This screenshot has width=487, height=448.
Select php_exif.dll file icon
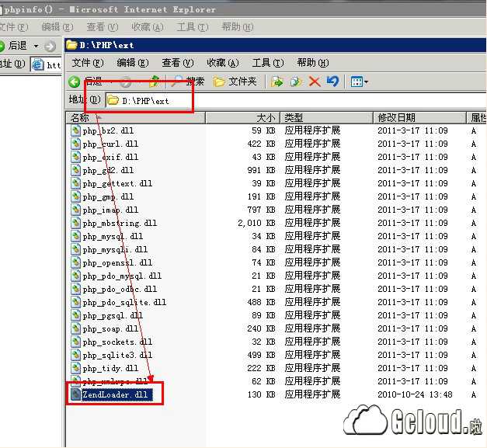pyautogui.click(x=75, y=157)
